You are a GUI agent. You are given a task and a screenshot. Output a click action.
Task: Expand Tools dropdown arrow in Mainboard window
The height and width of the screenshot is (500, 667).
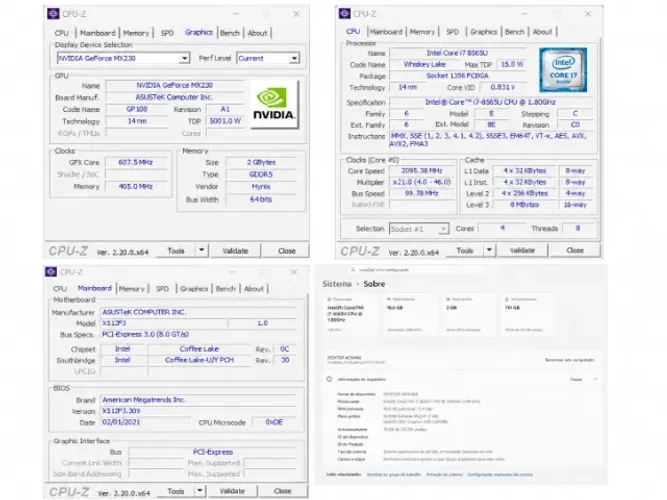(200, 491)
